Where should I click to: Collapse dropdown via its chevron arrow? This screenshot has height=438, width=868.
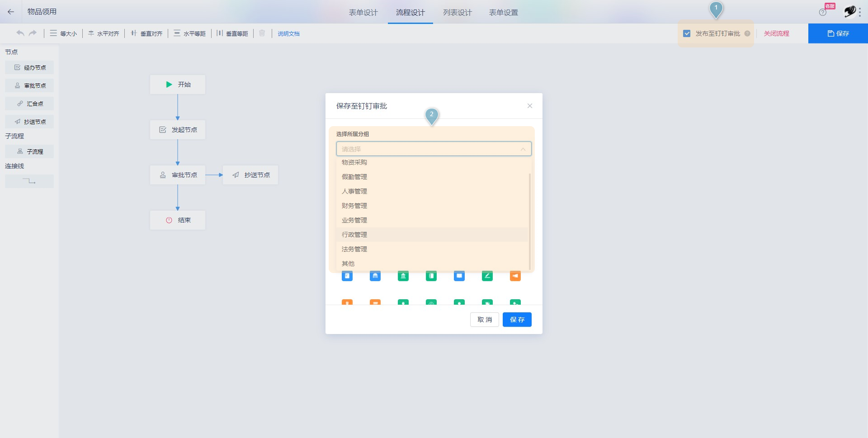(x=523, y=149)
